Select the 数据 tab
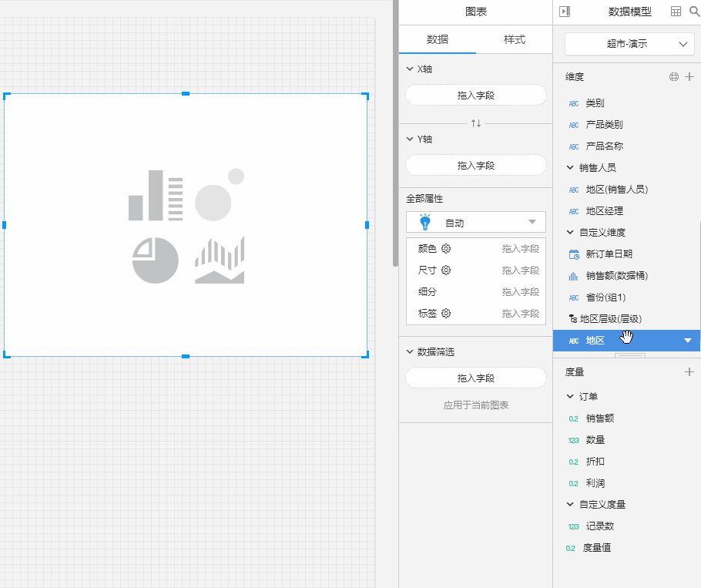 [438, 40]
